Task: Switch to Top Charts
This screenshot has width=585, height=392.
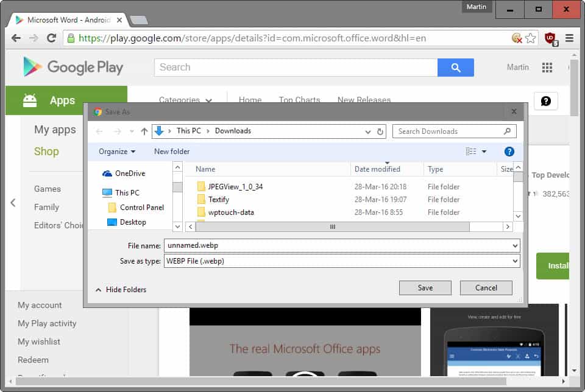Action: tap(299, 100)
